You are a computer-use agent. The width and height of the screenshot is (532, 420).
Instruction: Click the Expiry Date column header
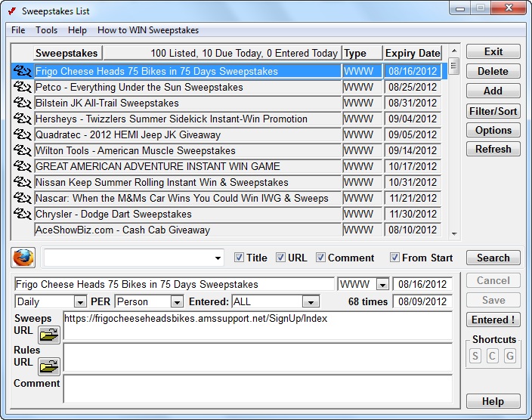coord(413,54)
